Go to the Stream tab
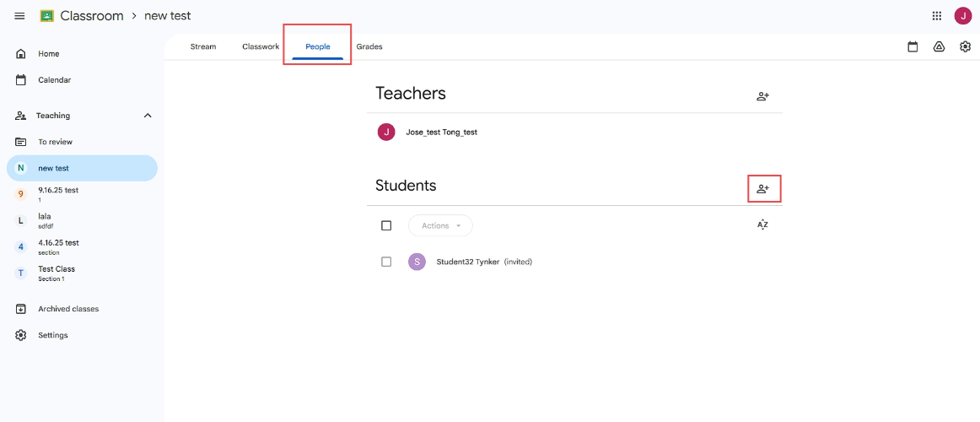 click(x=203, y=47)
